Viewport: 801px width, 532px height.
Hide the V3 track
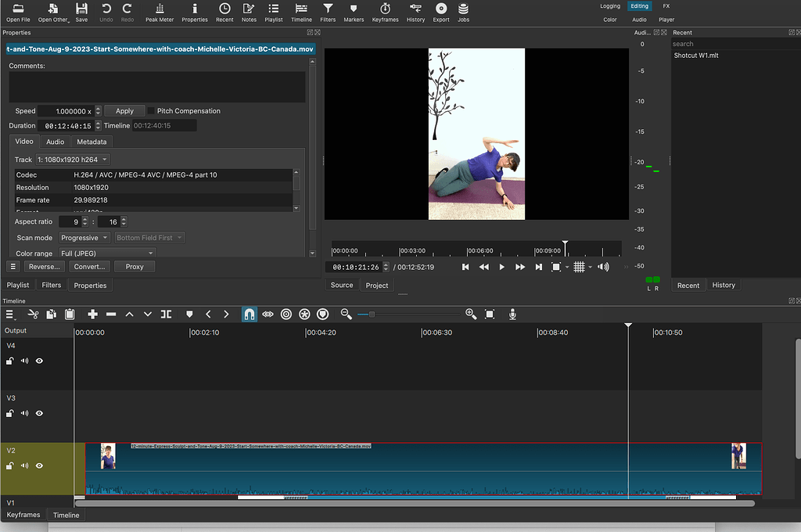[39, 413]
